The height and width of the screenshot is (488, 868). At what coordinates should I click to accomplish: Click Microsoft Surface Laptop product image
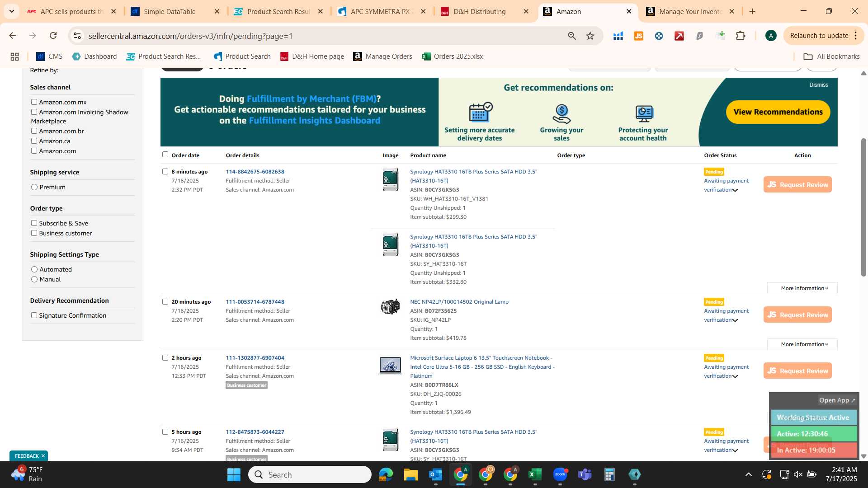[x=390, y=365]
